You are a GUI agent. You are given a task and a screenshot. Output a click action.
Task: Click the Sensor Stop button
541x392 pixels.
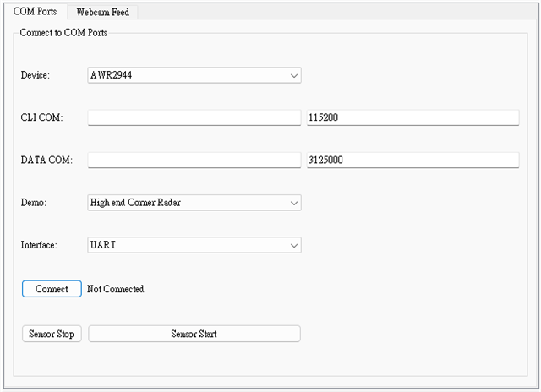pos(52,334)
